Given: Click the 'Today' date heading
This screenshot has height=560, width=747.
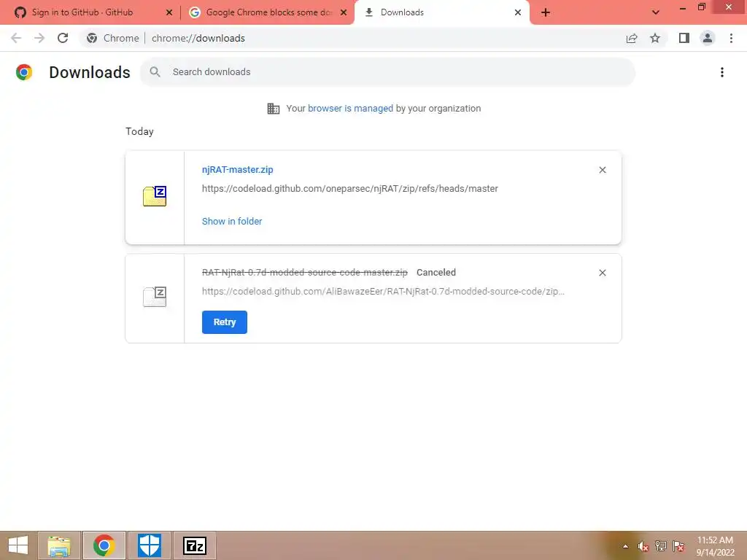Looking at the screenshot, I should pyautogui.click(x=139, y=131).
